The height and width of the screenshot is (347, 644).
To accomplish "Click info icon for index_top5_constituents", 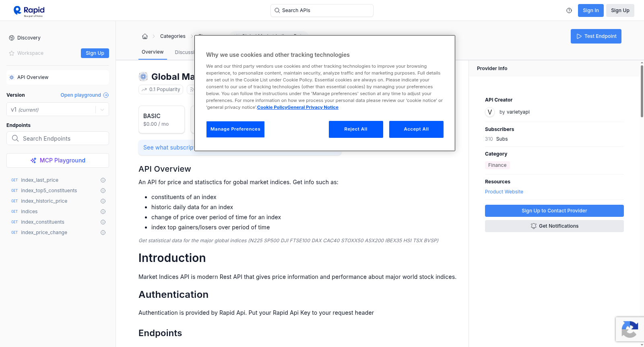I will coord(103,191).
